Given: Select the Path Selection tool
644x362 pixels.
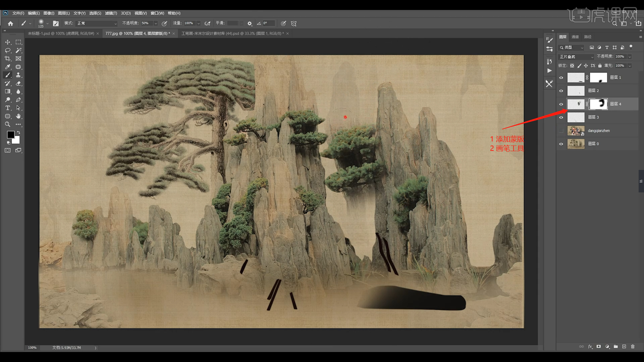Looking at the screenshot, I should click(18, 108).
